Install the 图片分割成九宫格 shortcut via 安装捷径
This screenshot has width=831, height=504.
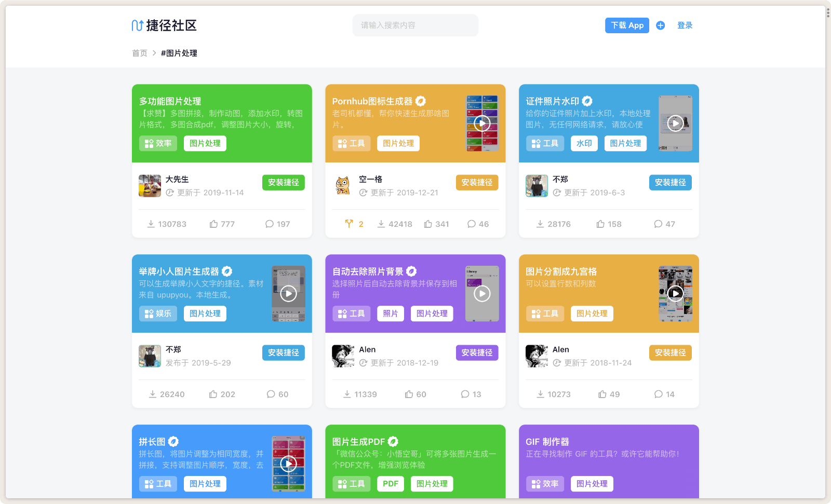671,352
